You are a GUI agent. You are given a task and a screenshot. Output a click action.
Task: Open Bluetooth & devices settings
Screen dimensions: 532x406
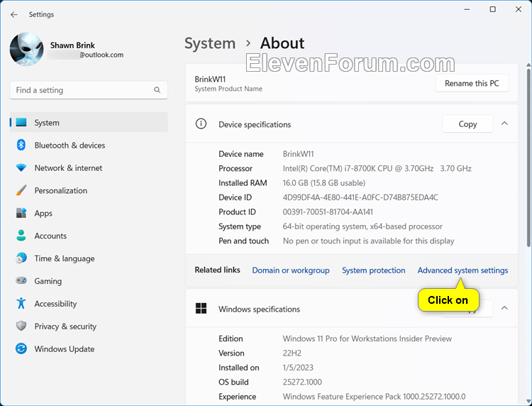pos(70,146)
